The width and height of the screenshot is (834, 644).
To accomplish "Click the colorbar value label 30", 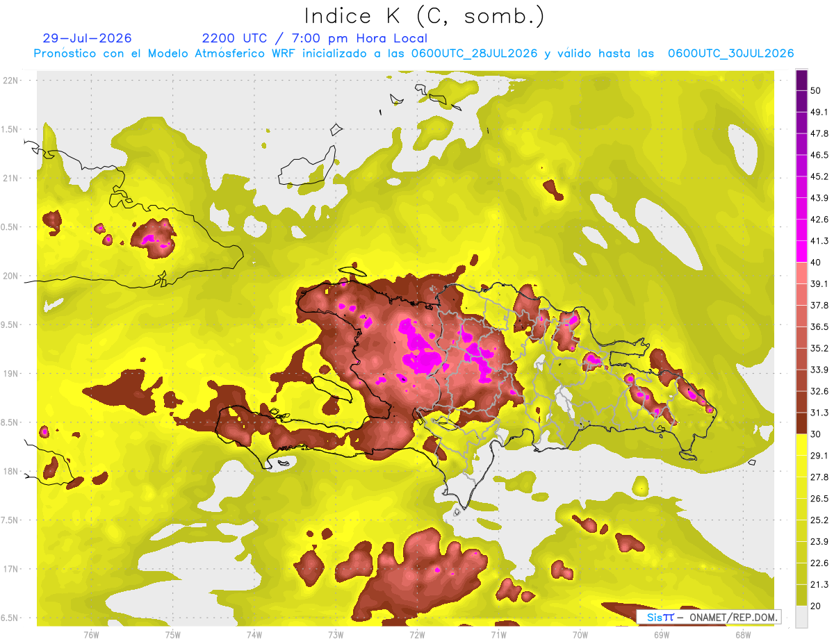I will click(x=817, y=434).
